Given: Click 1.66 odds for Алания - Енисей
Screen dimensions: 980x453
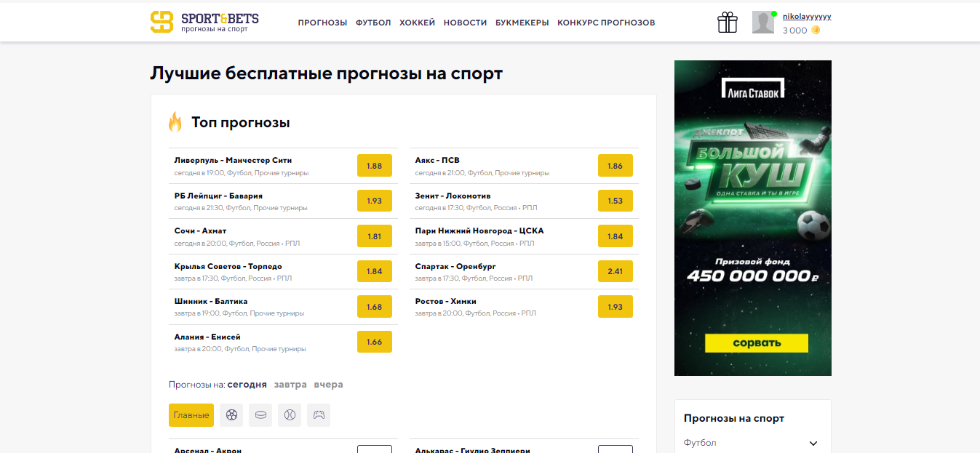Looking at the screenshot, I should tap(375, 342).
